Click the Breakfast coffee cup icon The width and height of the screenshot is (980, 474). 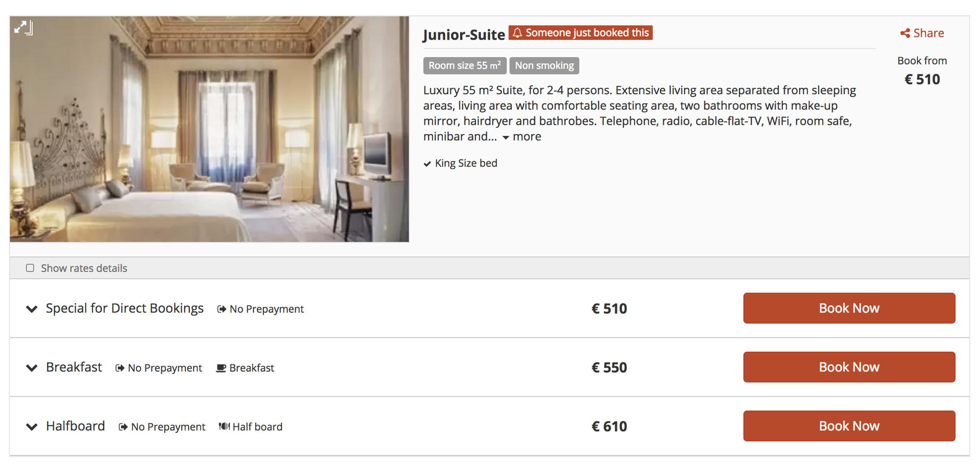221,368
